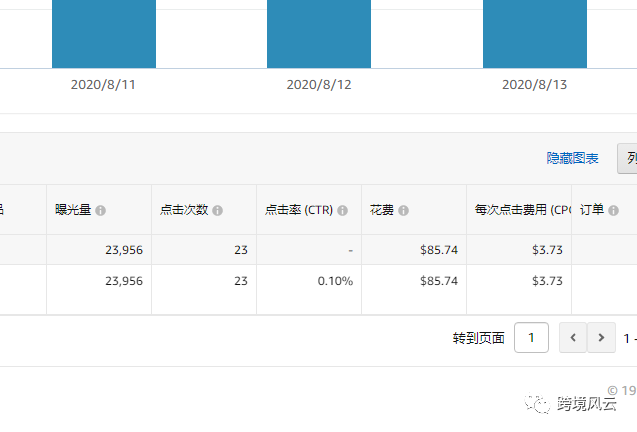This screenshot has width=637, height=432.
Task: Click the 2020/8/13 axis label
Action: (x=535, y=85)
